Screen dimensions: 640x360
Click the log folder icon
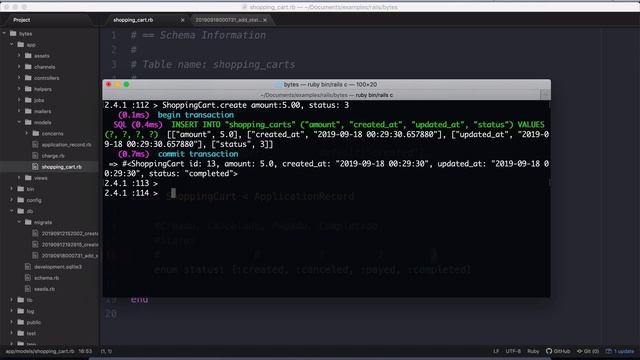click(x=21, y=311)
